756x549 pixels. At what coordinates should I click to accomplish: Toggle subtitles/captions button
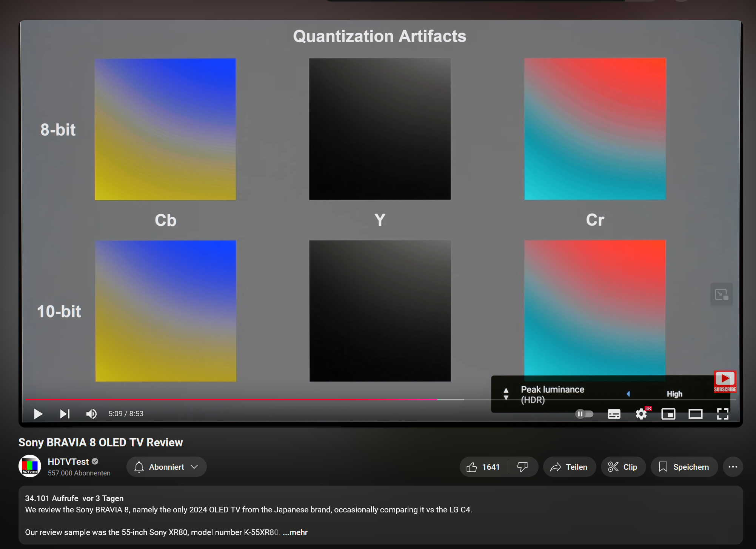click(614, 414)
